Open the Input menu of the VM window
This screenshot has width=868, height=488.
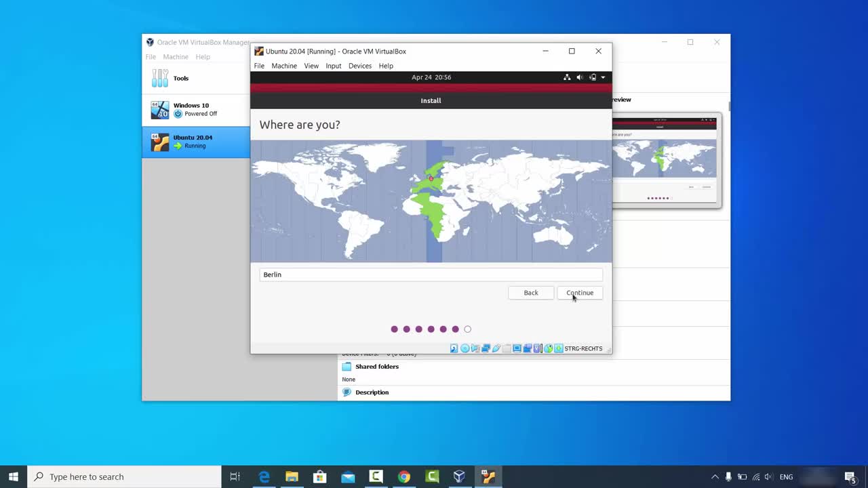point(334,66)
